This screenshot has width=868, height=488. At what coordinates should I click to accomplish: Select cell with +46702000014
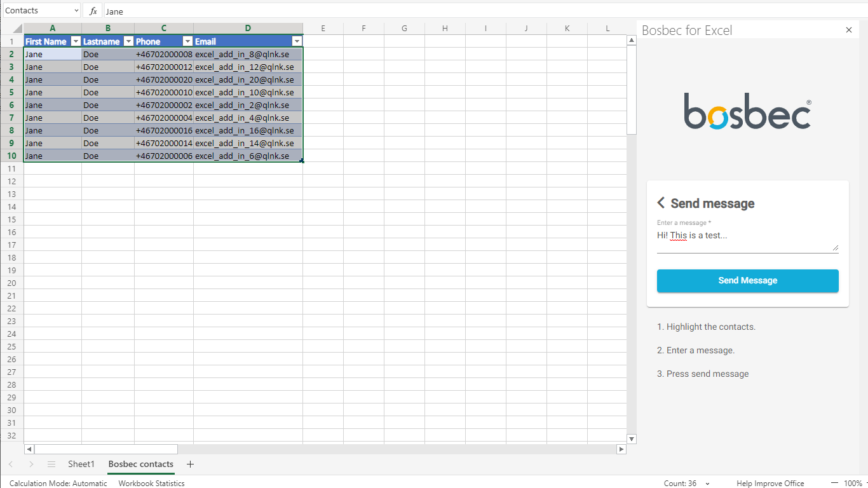(164, 143)
